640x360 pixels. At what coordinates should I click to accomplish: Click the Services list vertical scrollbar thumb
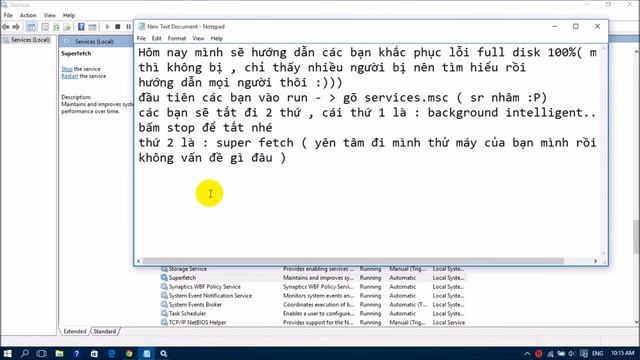click(636, 236)
